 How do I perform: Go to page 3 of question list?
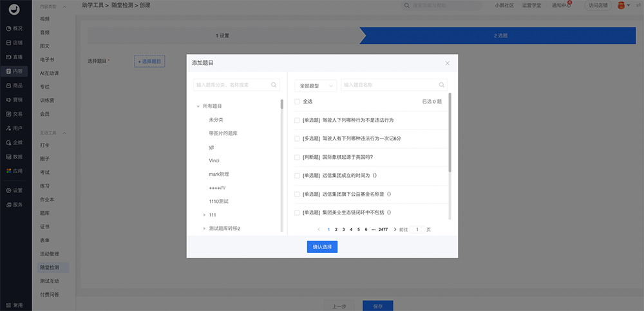point(343,229)
